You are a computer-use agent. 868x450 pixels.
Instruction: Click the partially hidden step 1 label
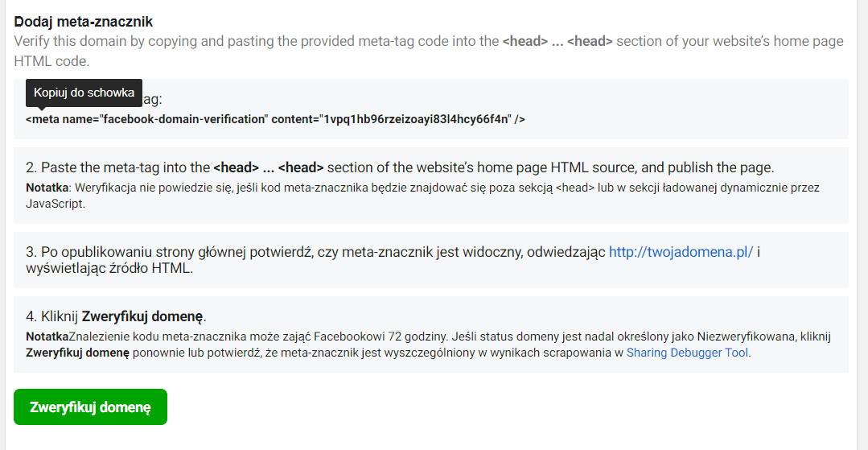point(153,99)
